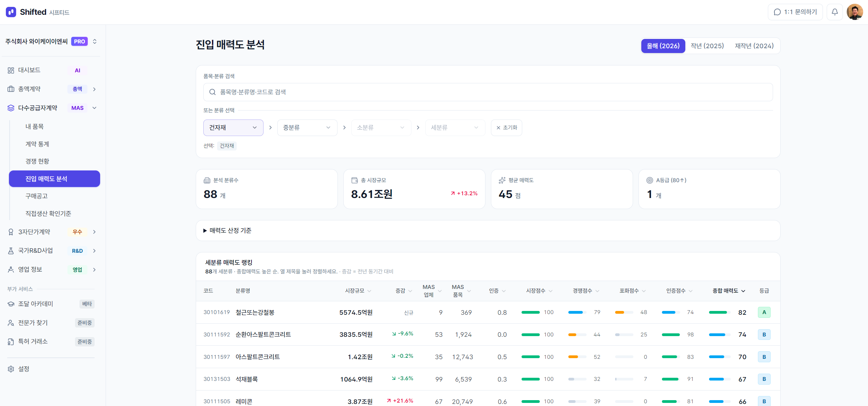Open 구매공고 menu item
The height and width of the screenshot is (406, 868).
[54, 196]
